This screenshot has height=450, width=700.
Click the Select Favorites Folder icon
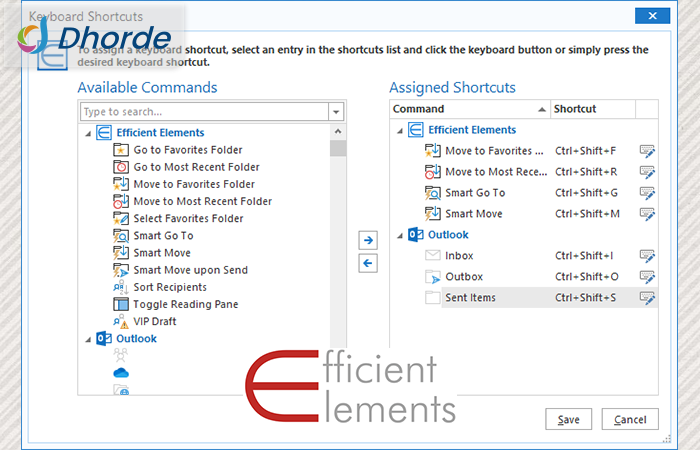pyautogui.click(x=121, y=218)
